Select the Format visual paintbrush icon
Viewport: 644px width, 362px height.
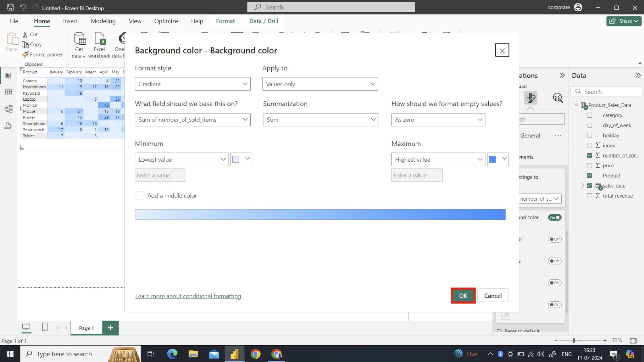pyautogui.click(x=531, y=98)
